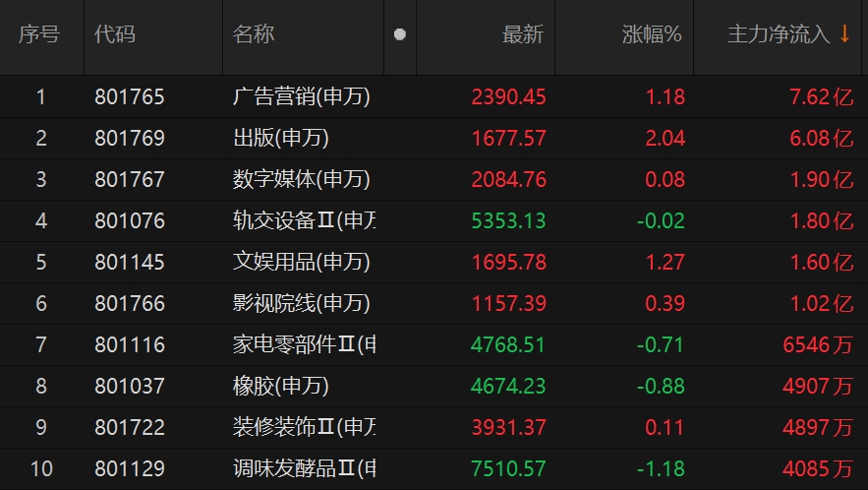This screenshot has width=868, height=490.
Task: Click change percent 1.27
Action: click(x=665, y=262)
